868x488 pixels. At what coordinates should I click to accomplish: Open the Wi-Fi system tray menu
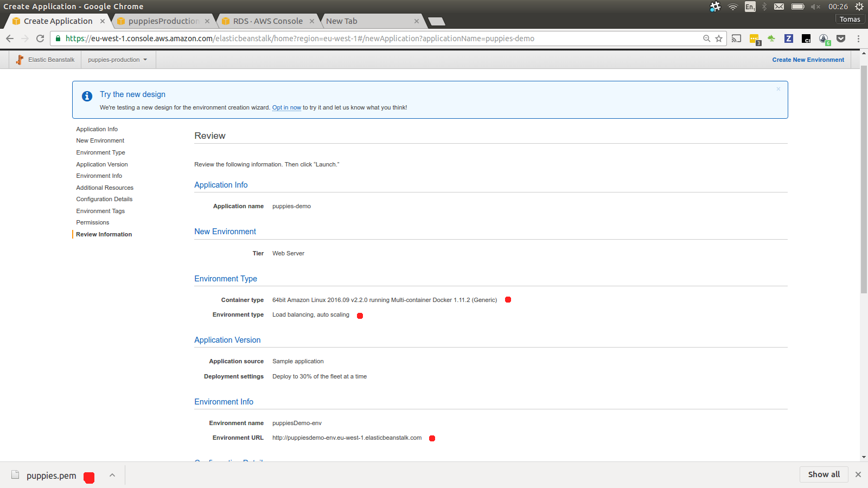732,7
